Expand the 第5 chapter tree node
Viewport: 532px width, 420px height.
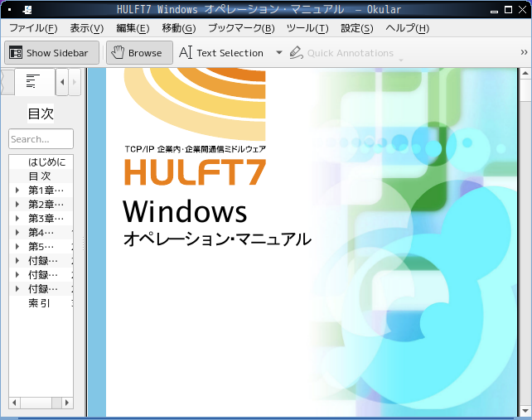tap(17, 247)
